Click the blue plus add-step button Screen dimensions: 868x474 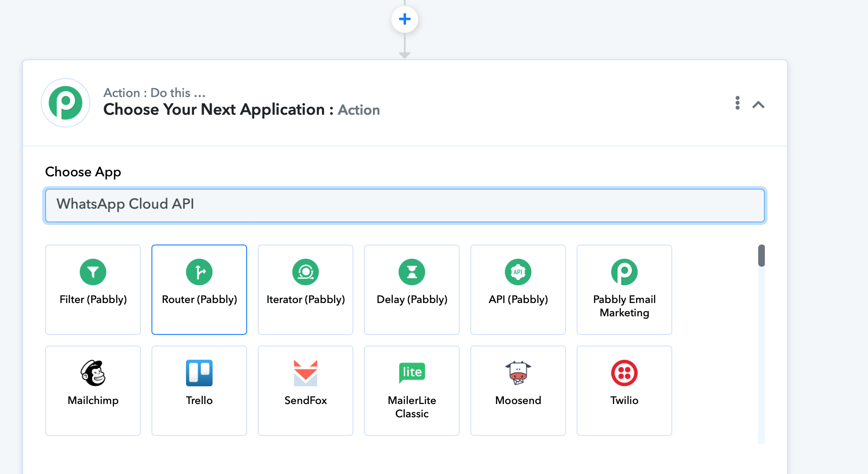tap(405, 19)
